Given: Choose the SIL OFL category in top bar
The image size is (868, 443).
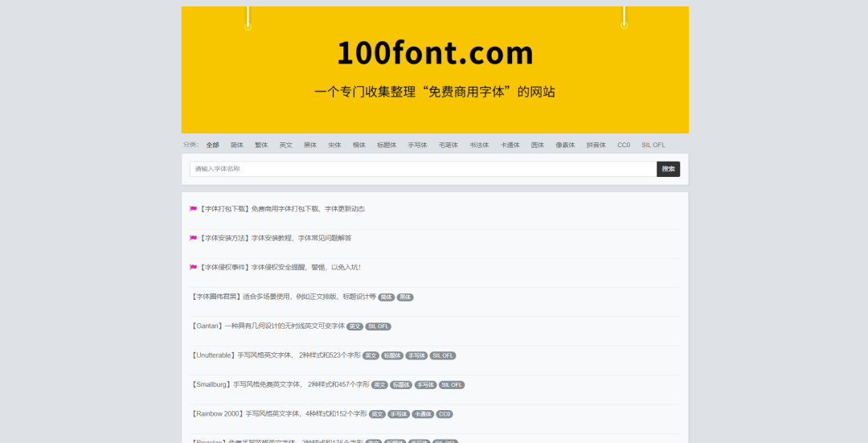Looking at the screenshot, I should [x=653, y=146].
